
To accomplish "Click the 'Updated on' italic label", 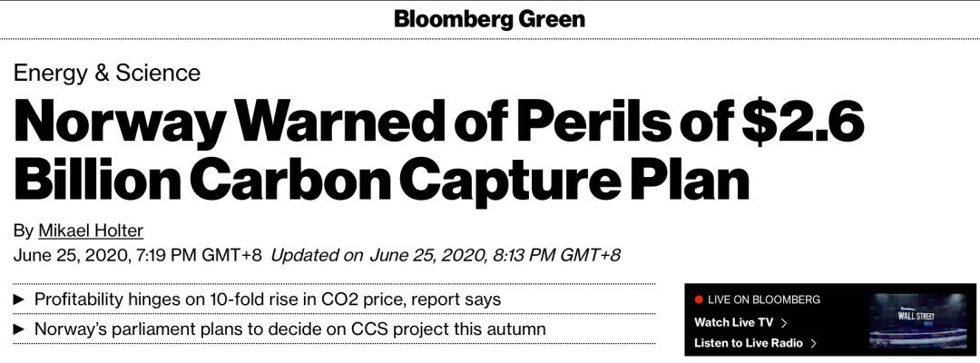I will (x=317, y=255).
